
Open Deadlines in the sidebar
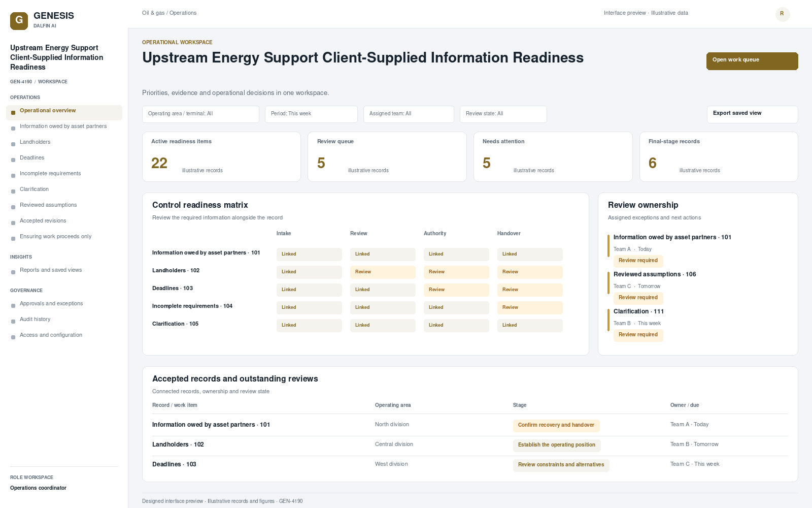pyautogui.click(x=64, y=158)
